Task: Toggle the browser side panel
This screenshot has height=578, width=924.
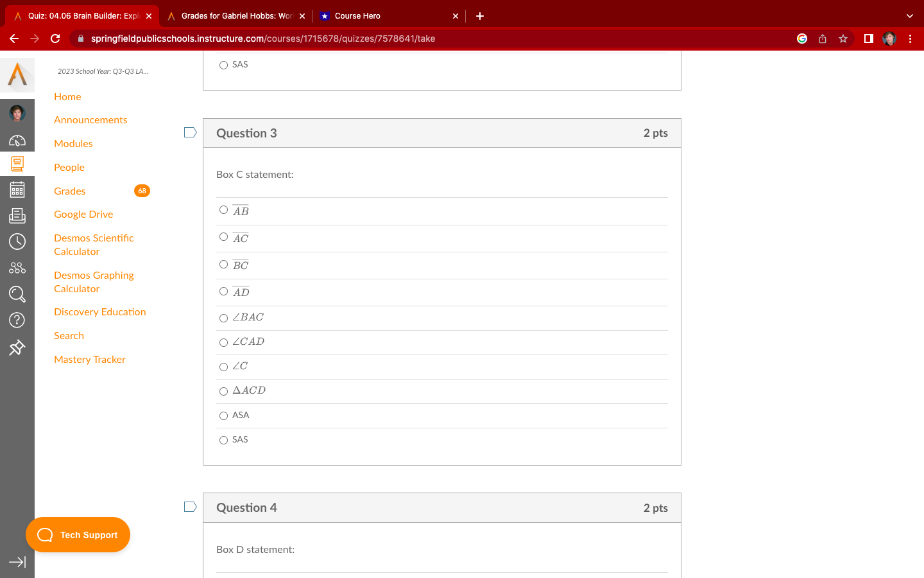Action: (869, 39)
